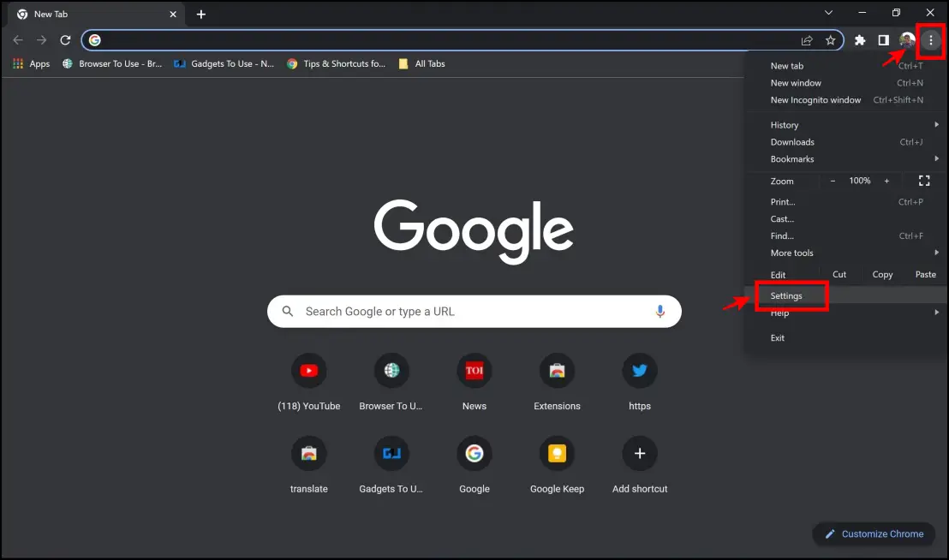Open the https Twitter shortcut
Viewport: 949px width, 560px height.
640,383
